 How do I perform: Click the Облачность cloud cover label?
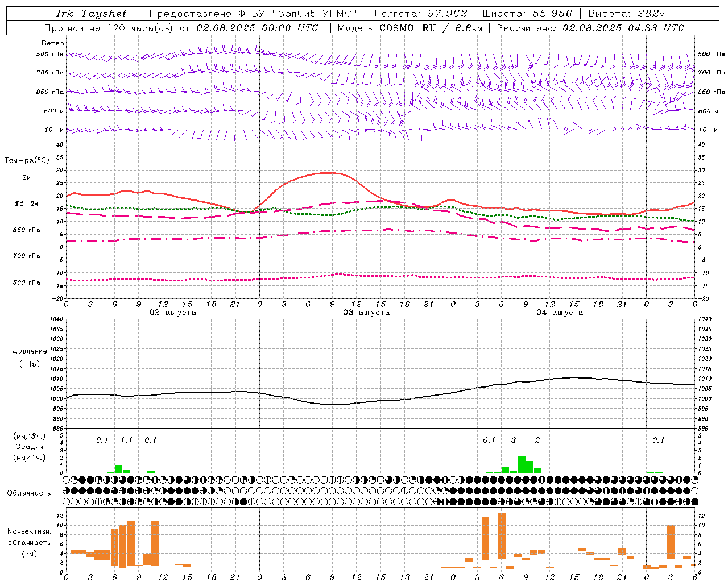[x=29, y=493]
